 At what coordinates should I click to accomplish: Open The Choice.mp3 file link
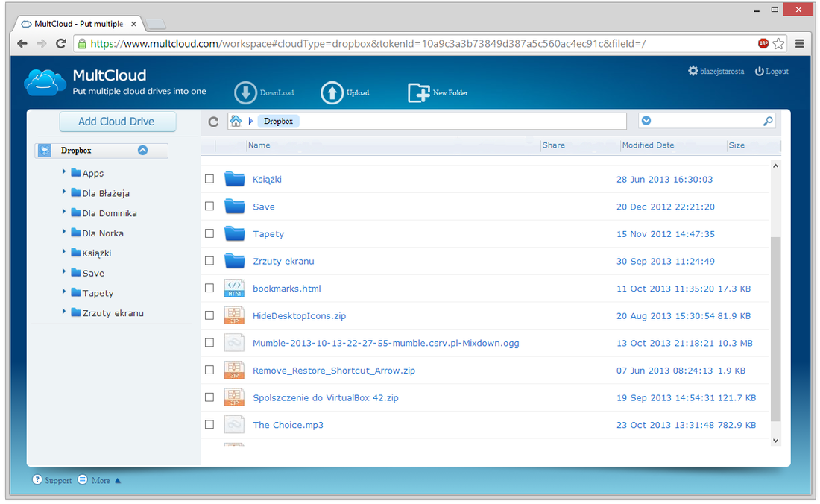288,425
